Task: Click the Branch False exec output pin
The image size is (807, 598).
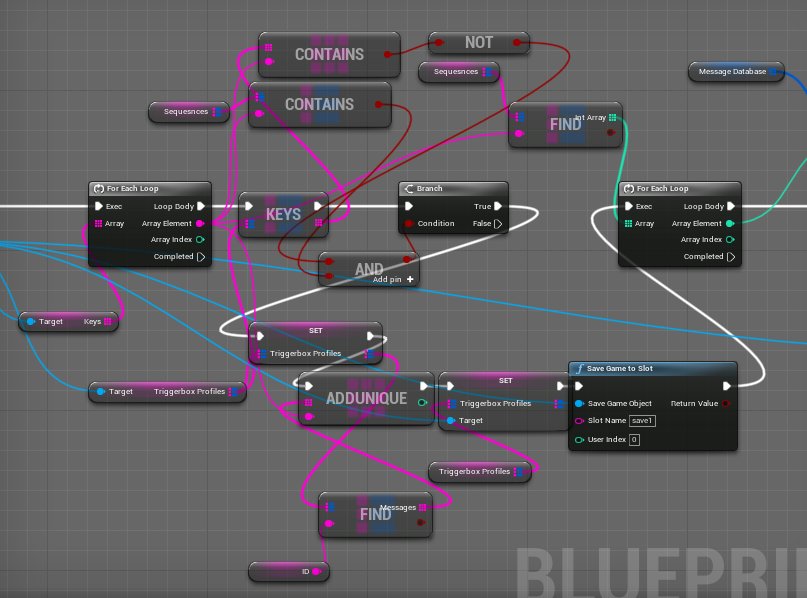Action: pos(498,223)
